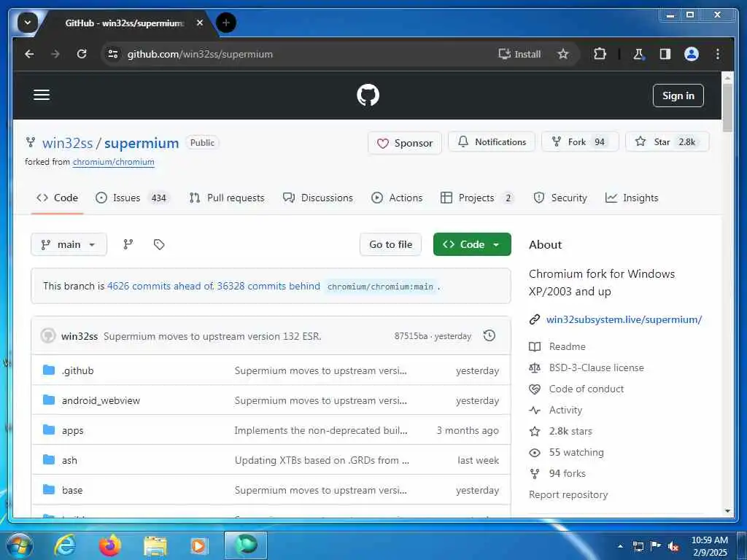Open 36328 commits behind link
The width and height of the screenshot is (747, 560).
pyautogui.click(x=268, y=286)
